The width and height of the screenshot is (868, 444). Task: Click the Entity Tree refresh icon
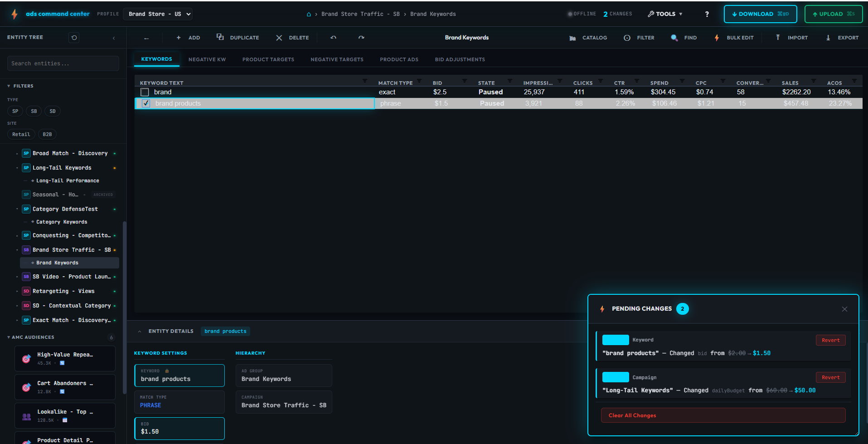[74, 37]
